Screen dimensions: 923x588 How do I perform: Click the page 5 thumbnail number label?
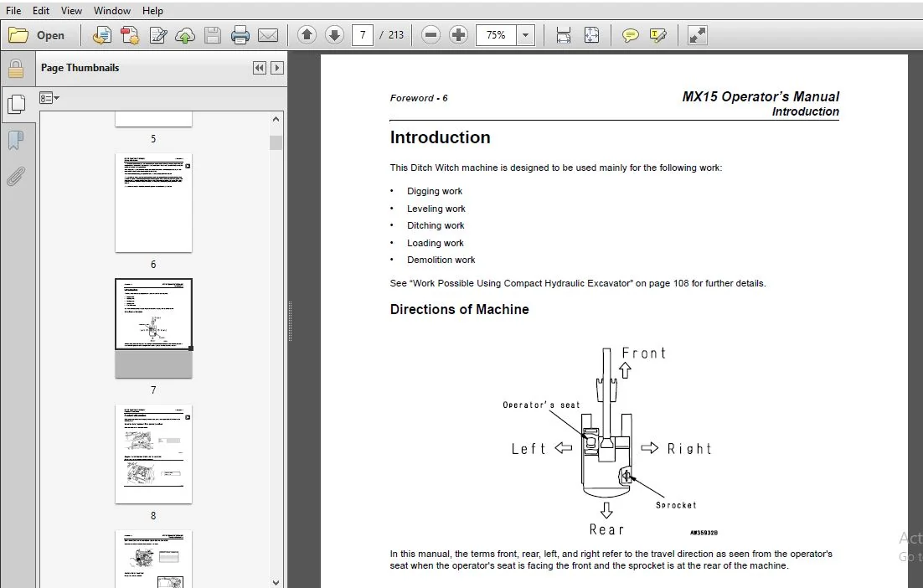153,139
